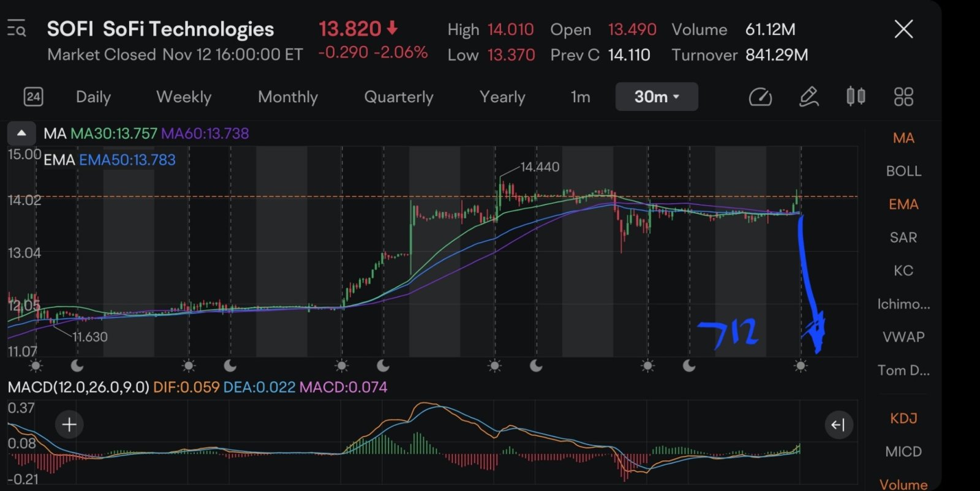Viewport: 980px width, 491px height.
Task: Click the Market Closed timestamp text
Action: 175,54
